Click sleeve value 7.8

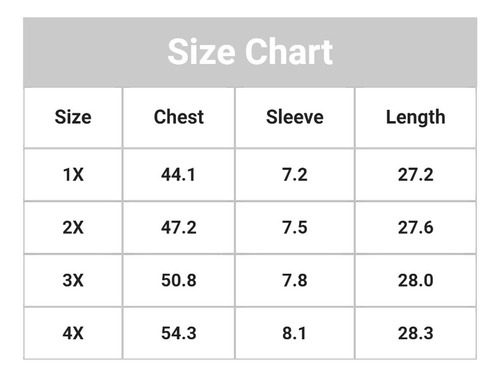(x=295, y=280)
